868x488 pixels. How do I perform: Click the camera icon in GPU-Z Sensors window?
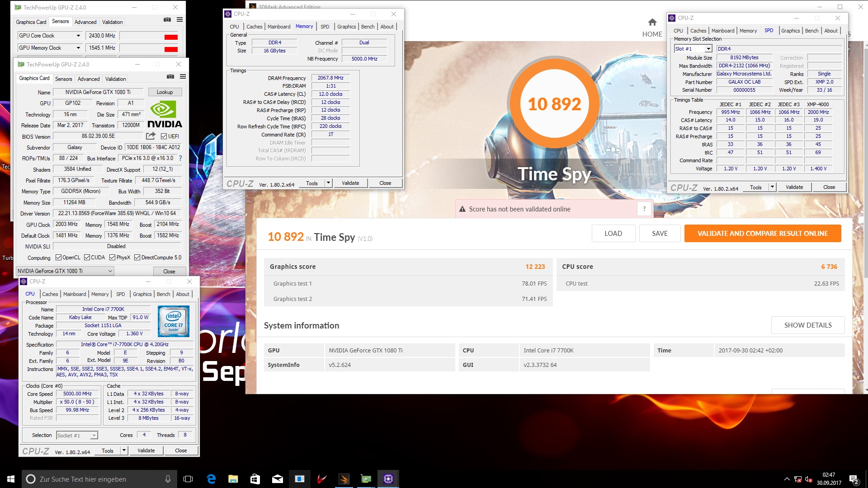click(x=167, y=20)
